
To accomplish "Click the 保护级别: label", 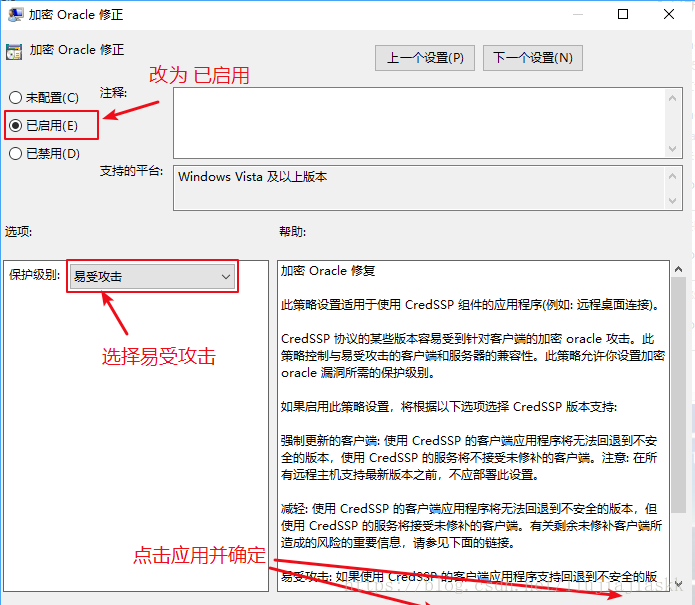I will click(35, 275).
